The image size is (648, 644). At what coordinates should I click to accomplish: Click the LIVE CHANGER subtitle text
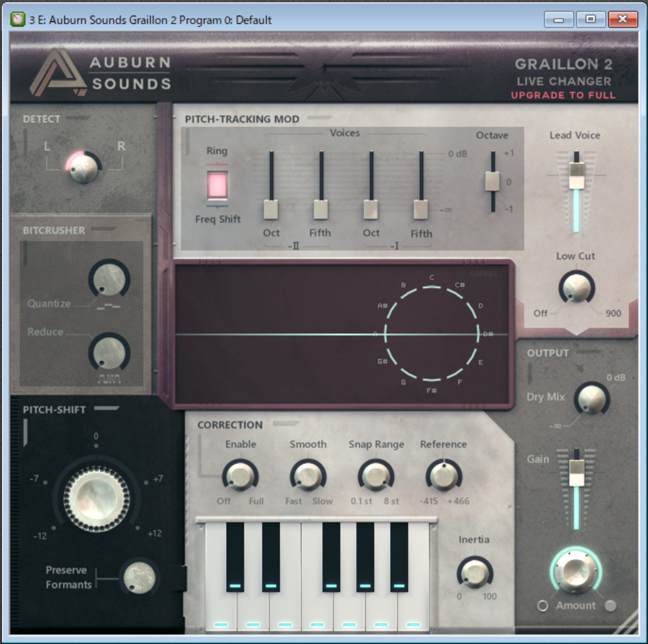pyautogui.click(x=564, y=81)
